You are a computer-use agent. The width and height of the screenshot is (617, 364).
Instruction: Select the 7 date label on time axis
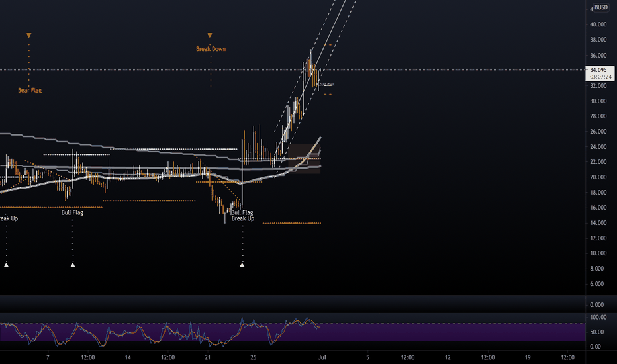point(48,357)
